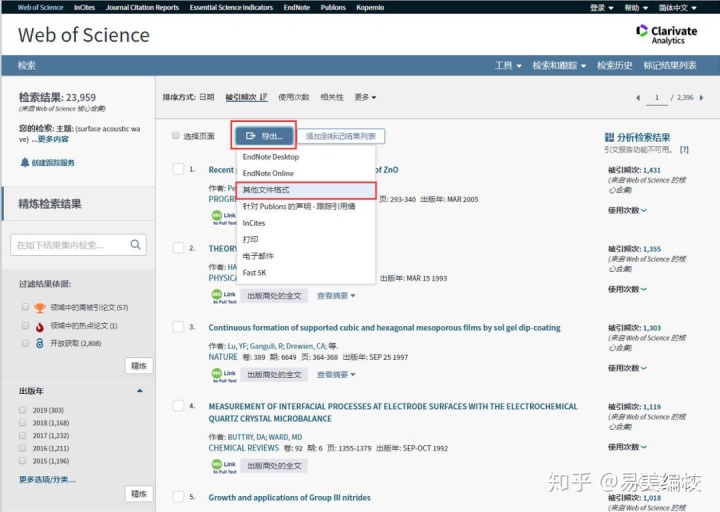This screenshot has height=512, width=720.
Task: Open the Continuous formation of supported cubic article
Action: tap(384, 328)
